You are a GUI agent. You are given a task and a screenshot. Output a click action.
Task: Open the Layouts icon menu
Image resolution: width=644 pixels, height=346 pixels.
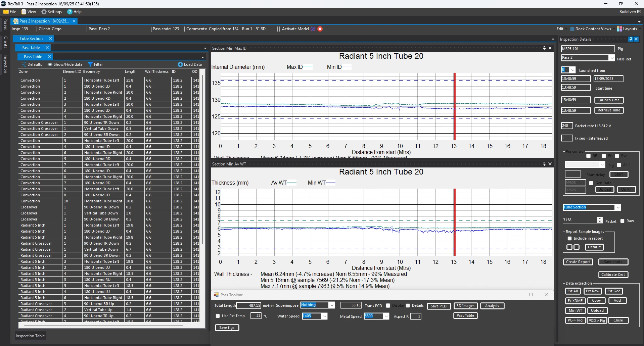[x=619, y=29]
